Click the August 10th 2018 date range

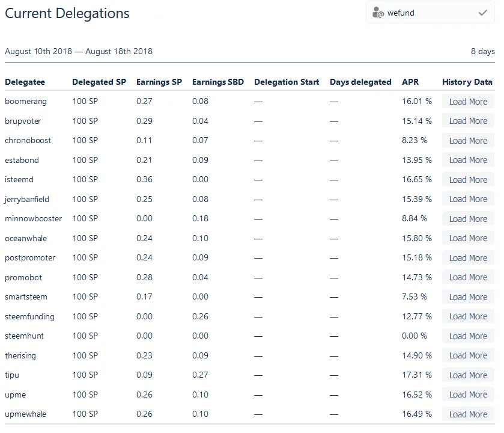pyautogui.click(x=79, y=52)
